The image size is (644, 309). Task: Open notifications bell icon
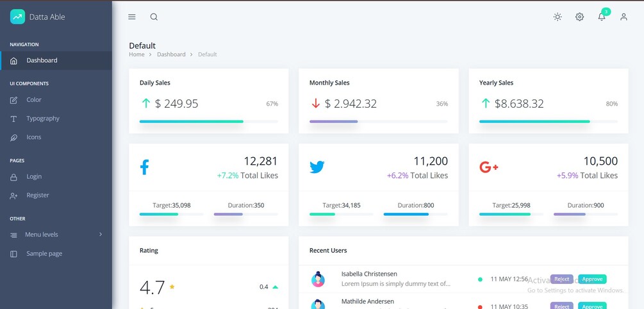pyautogui.click(x=602, y=17)
